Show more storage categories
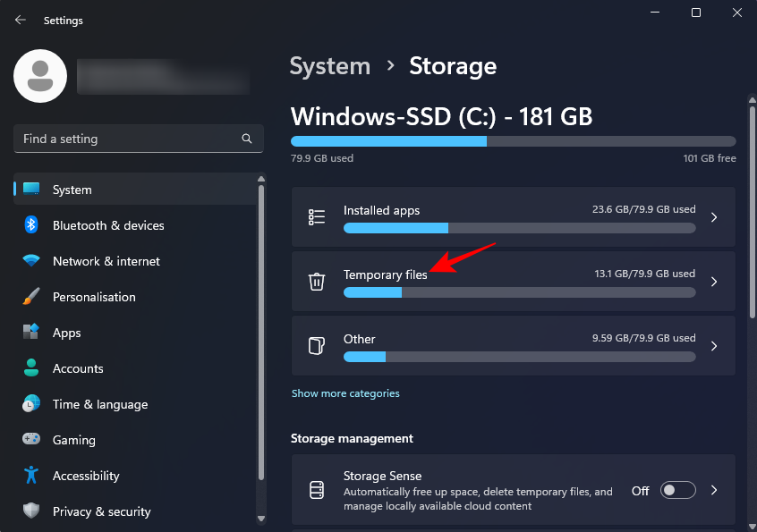The image size is (757, 532). point(345,393)
